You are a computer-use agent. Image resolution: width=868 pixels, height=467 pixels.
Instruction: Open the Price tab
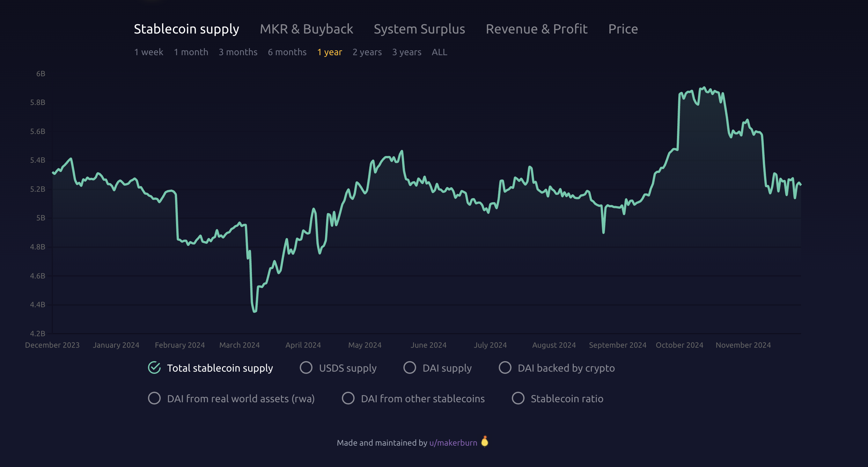coord(623,29)
